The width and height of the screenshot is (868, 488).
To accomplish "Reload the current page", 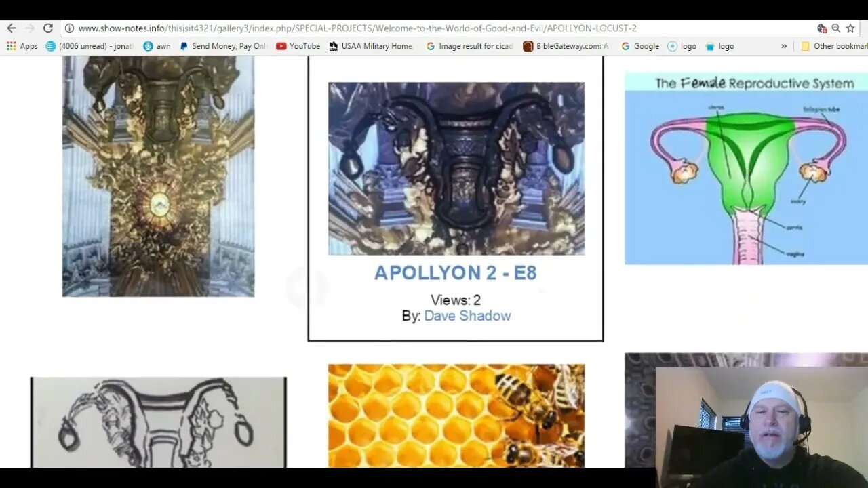I will click(48, 28).
